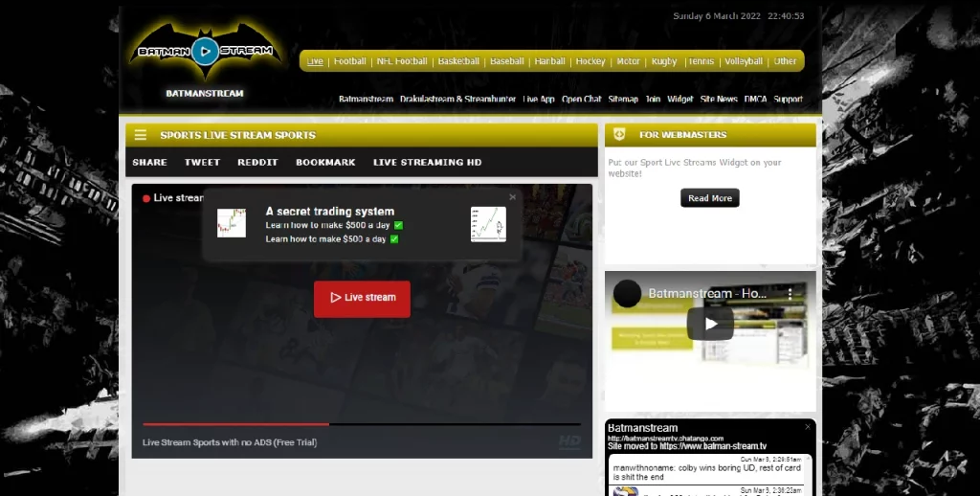Click the SHARE option
Viewport: 980px width, 496px height.
click(x=149, y=162)
